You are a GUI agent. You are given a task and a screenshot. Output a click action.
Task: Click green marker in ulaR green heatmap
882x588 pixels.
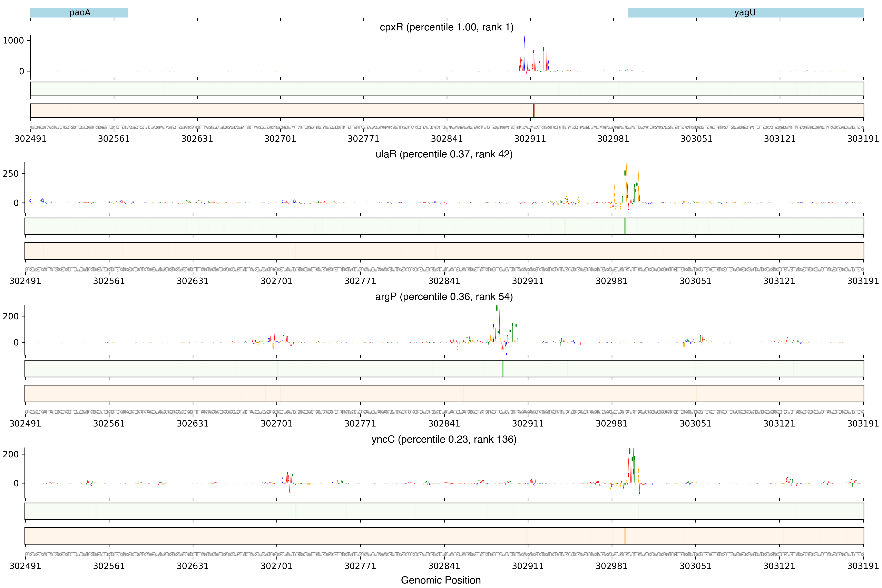click(625, 226)
